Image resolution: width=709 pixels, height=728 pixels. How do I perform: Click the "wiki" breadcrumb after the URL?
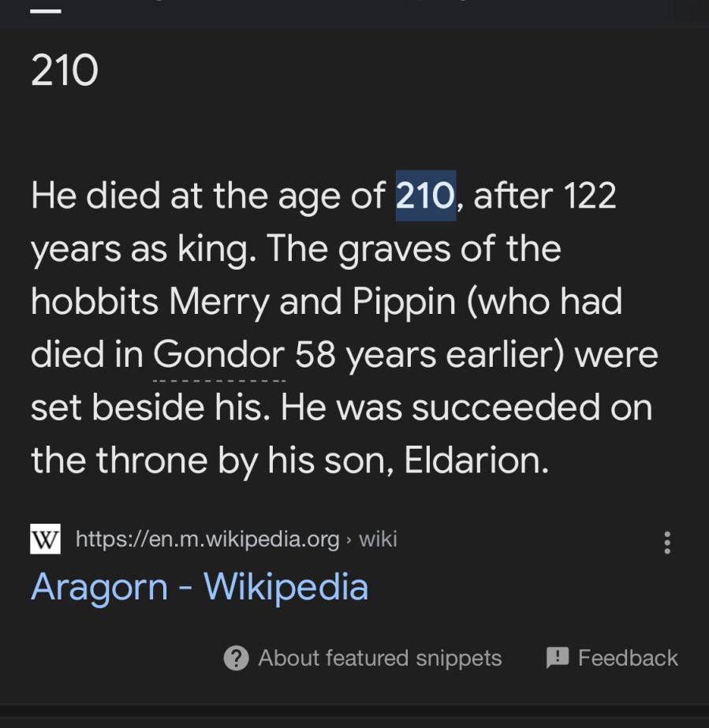coord(378,539)
